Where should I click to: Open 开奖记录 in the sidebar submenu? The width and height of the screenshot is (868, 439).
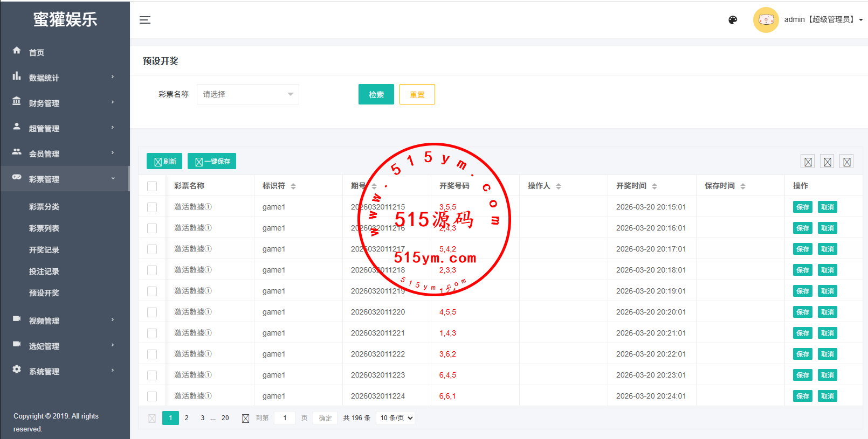pos(44,250)
